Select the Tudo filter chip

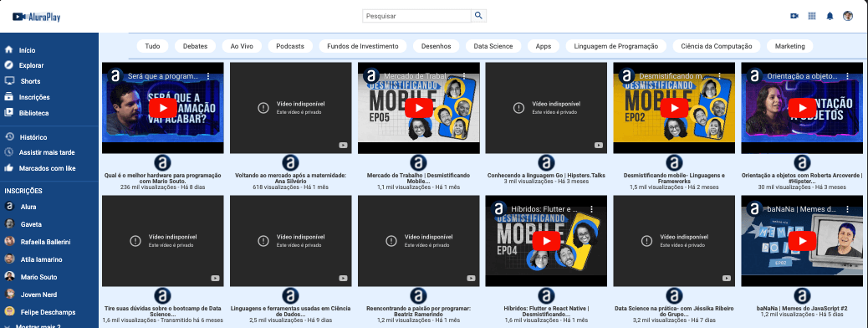click(x=152, y=46)
